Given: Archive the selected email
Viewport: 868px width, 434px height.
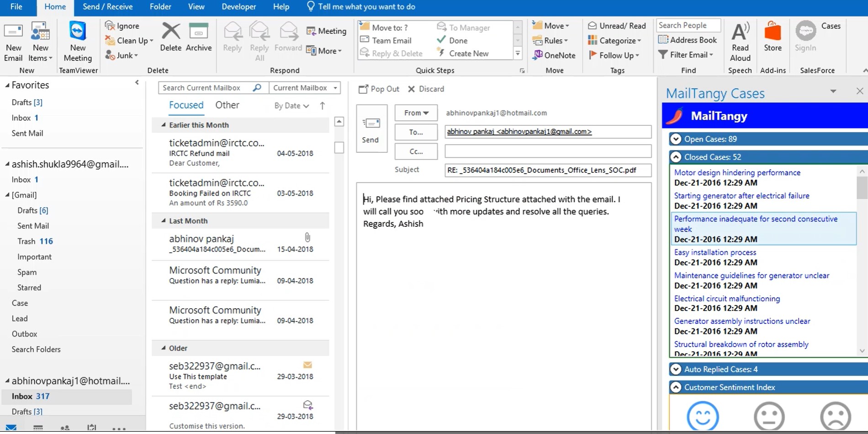Looking at the screenshot, I should 199,38.
